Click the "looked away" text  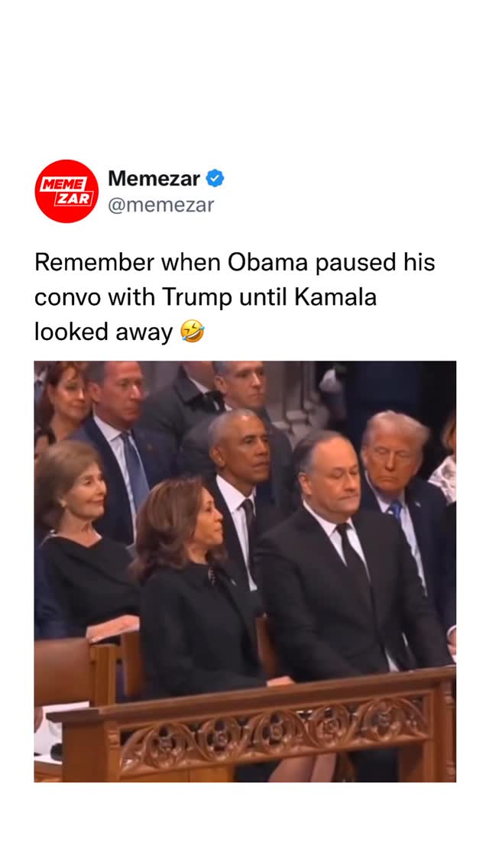point(104,332)
